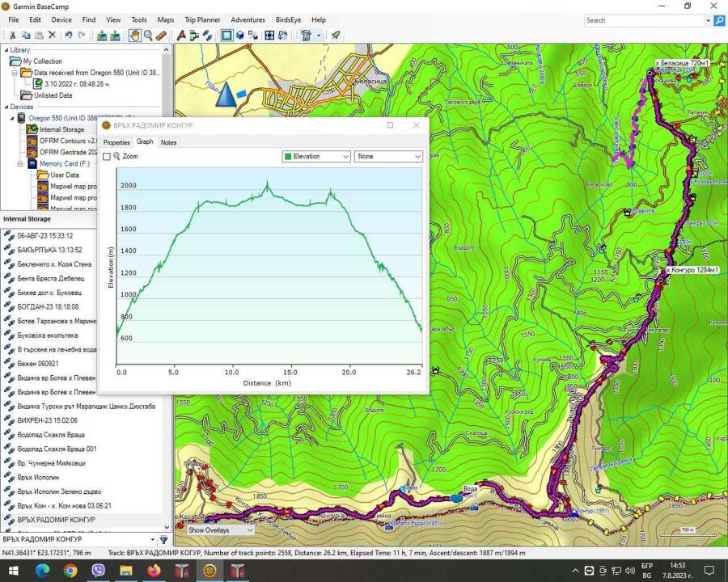The image size is (728, 582).
Task: Collapse the Oregon 550 device node
Action: point(12,118)
